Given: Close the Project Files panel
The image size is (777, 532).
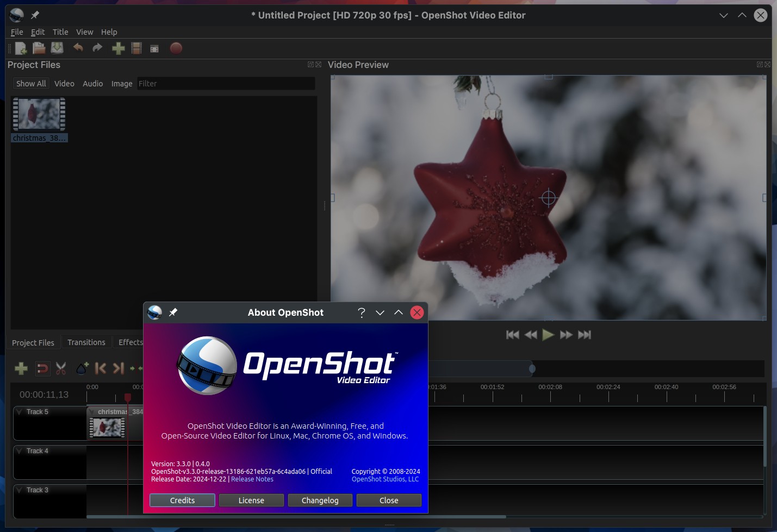Looking at the screenshot, I should (x=319, y=65).
